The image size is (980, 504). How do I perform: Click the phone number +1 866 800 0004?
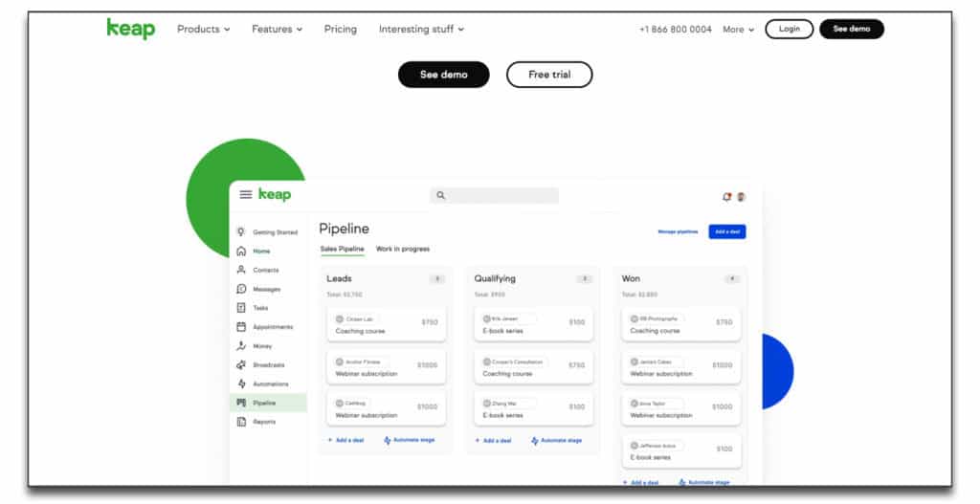tap(675, 30)
